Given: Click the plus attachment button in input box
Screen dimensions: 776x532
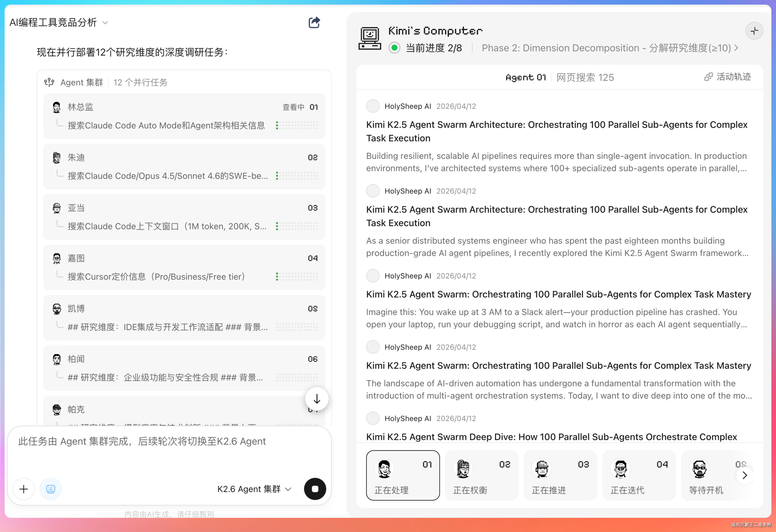Looking at the screenshot, I should pos(24,489).
